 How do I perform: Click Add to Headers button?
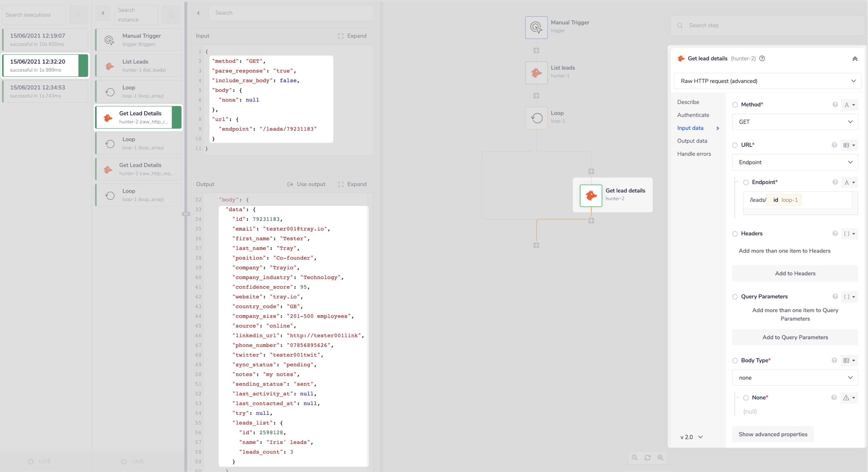tap(795, 273)
